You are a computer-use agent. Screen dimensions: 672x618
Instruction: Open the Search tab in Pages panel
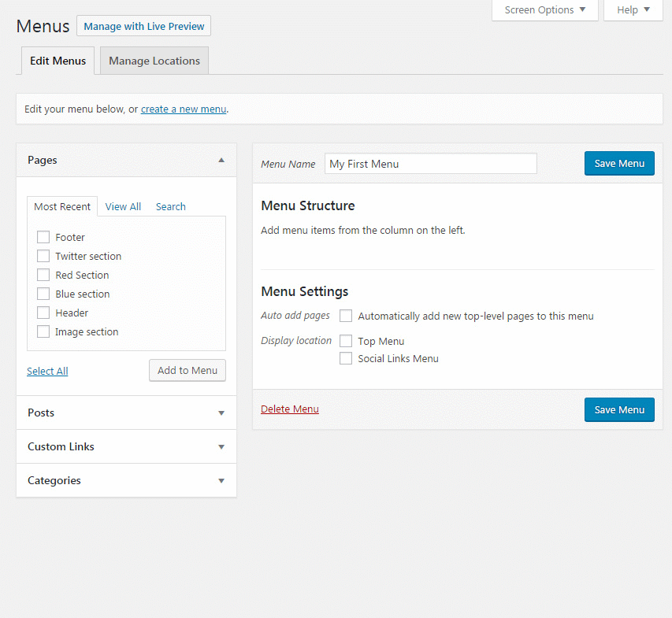(170, 206)
